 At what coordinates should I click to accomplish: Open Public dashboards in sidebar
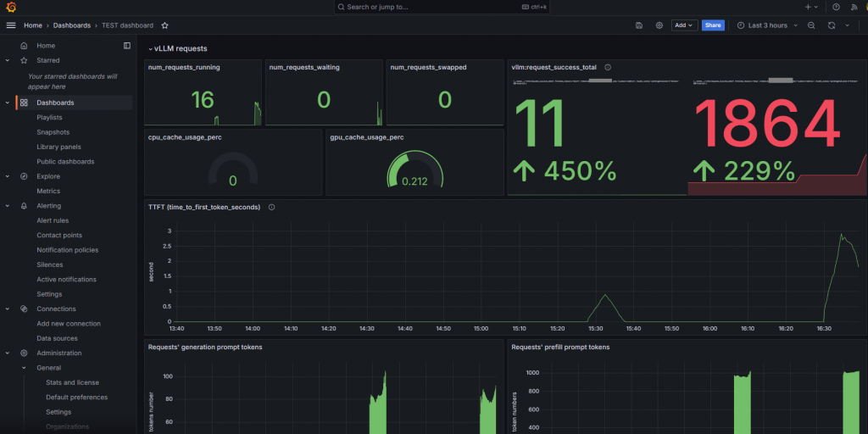coord(65,162)
